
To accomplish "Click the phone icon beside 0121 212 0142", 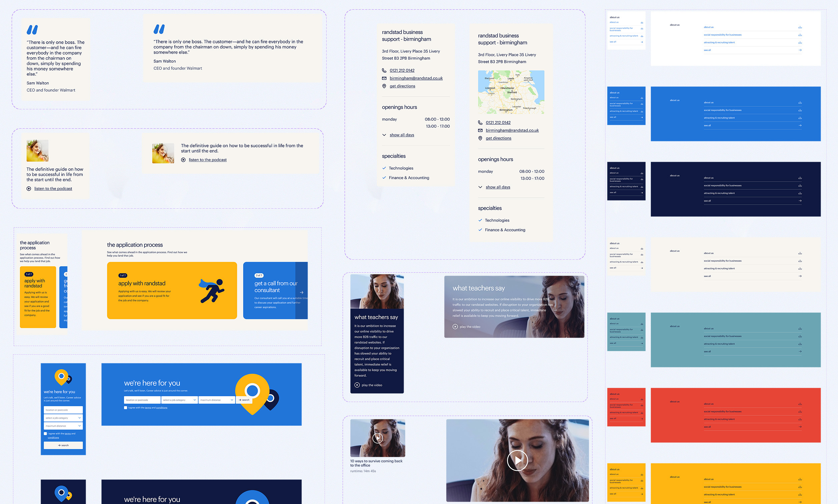I will (x=384, y=70).
